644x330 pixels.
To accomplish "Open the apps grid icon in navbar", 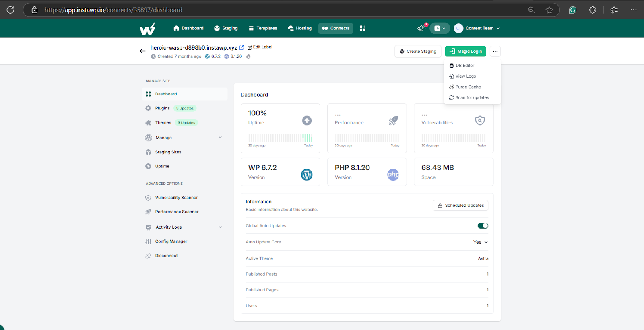I will (x=363, y=28).
